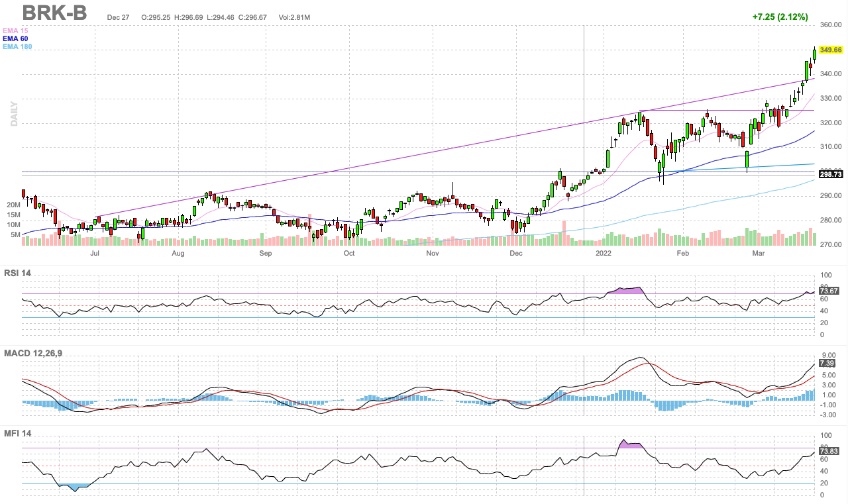
Task: Click the 7.39 MACD value tag
Action: tap(827, 363)
